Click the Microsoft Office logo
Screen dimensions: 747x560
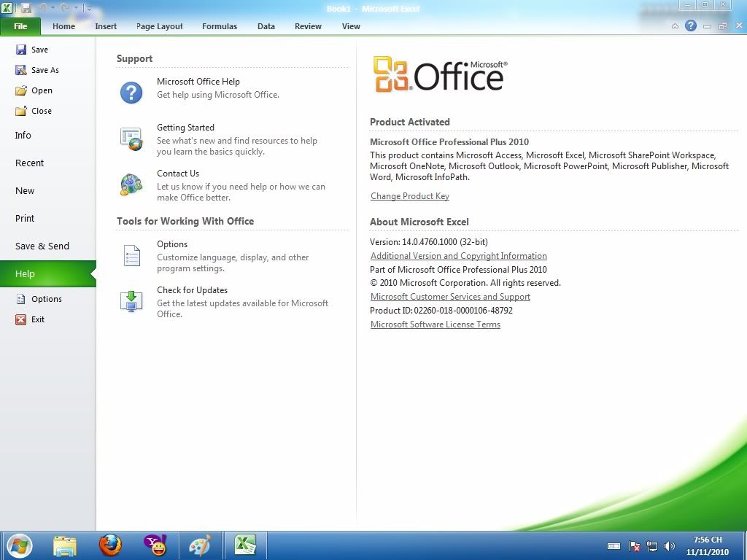point(441,74)
